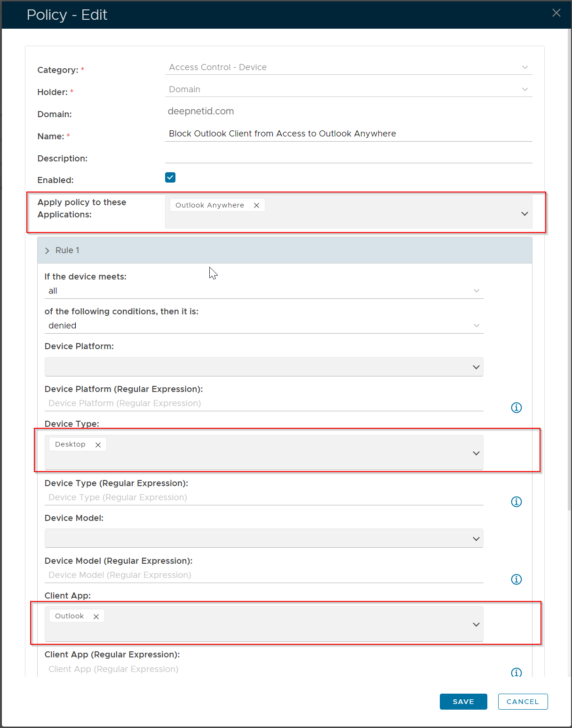
Task: Close the Policy - Edit dialog
Action: pyautogui.click(x=556, y=13)
